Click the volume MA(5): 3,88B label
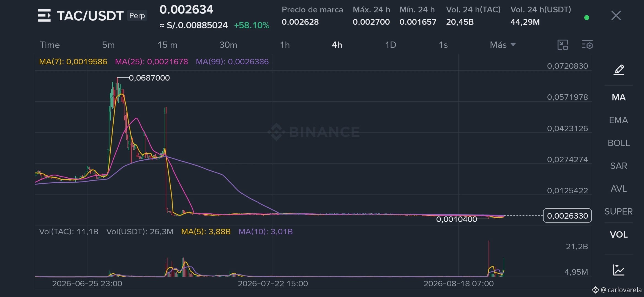The image size is (644, 297). point(206,232)
